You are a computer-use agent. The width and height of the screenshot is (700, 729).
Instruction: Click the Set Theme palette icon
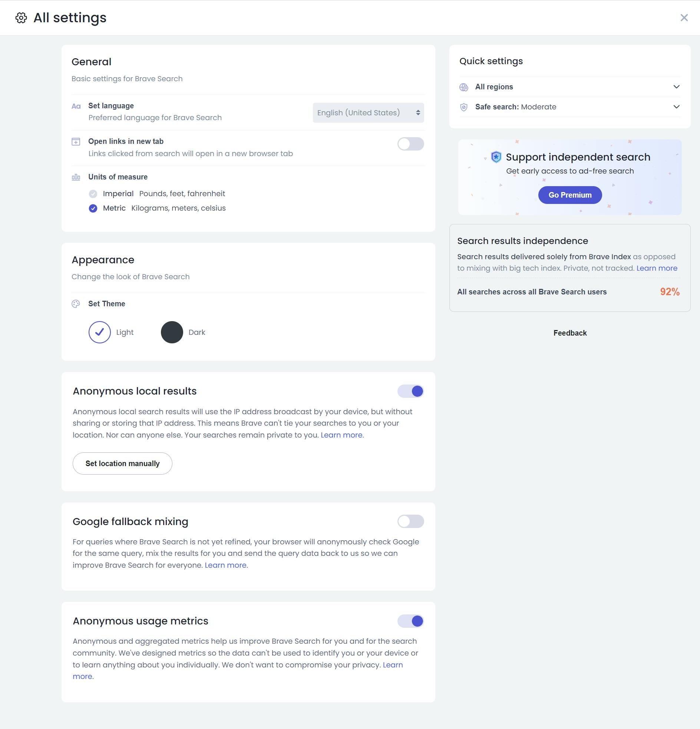coord(76,304)
